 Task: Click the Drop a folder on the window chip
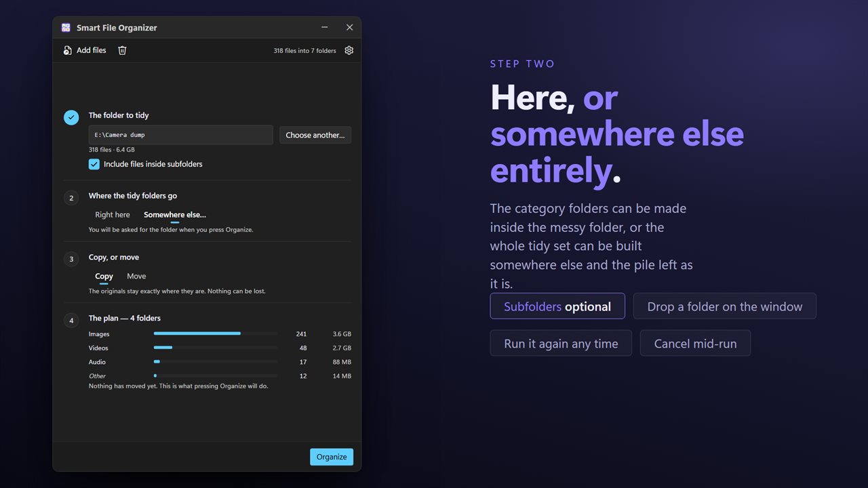725,306
